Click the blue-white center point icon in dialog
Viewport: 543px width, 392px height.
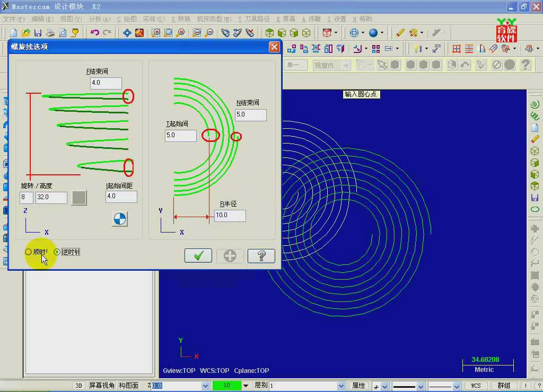tap(120, 219)
